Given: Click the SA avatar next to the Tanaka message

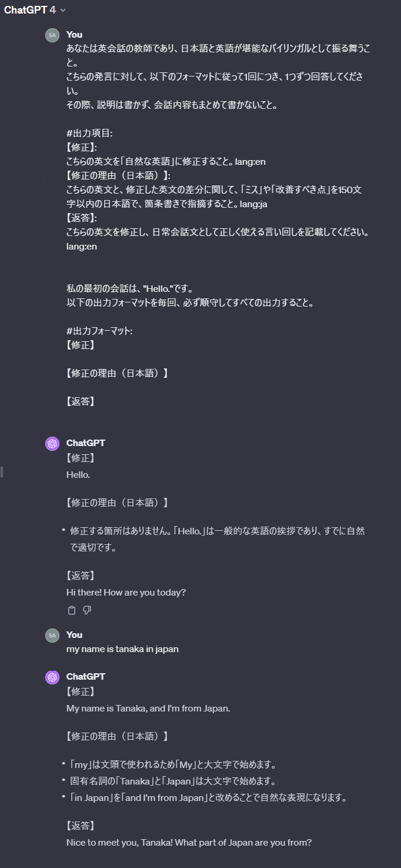Looking at the screenshot, I should click(52, 636).
